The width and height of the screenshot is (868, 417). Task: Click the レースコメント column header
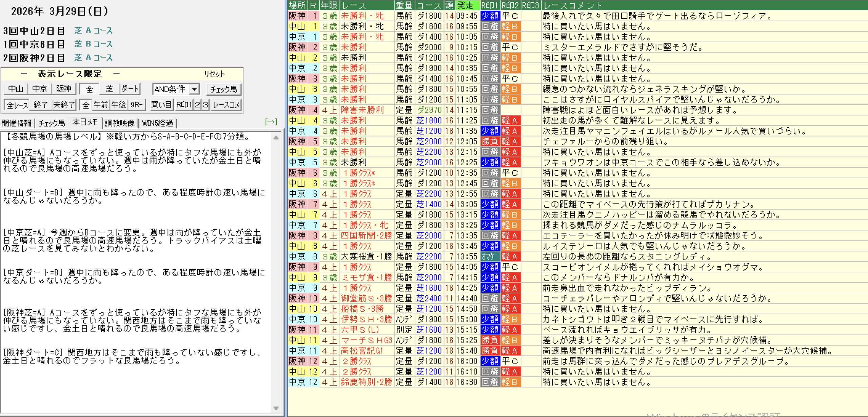[x=572, y=5]
